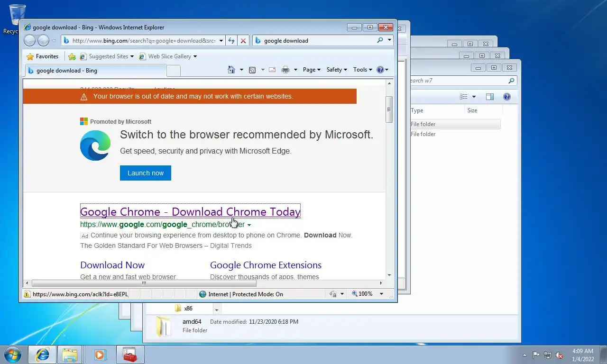Click the status bar privacy lock icon

[x=333, y=294]
